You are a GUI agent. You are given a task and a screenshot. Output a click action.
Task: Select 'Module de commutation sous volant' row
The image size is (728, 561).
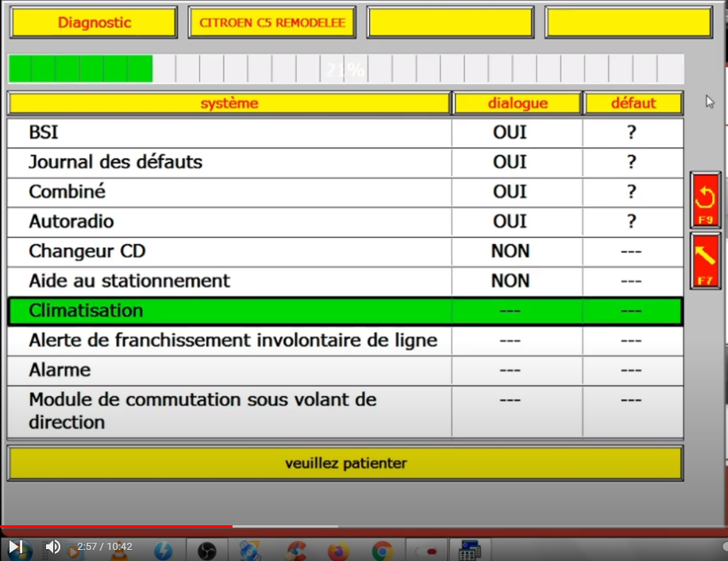click(x=345, y=412)
